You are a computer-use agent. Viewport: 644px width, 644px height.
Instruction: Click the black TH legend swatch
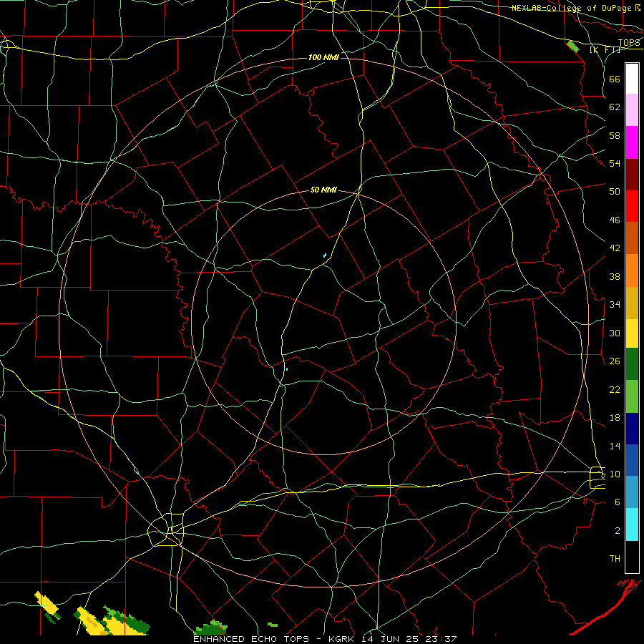[632, 557]
